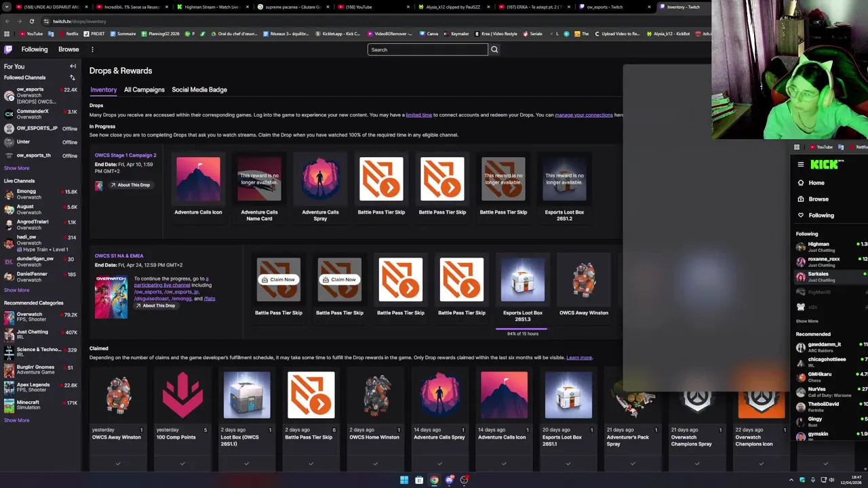Expand claimed Loot Box (OWCS 26S1.1) chevron
The width and height of the screenshot is (868, 488).
[247, 464]
